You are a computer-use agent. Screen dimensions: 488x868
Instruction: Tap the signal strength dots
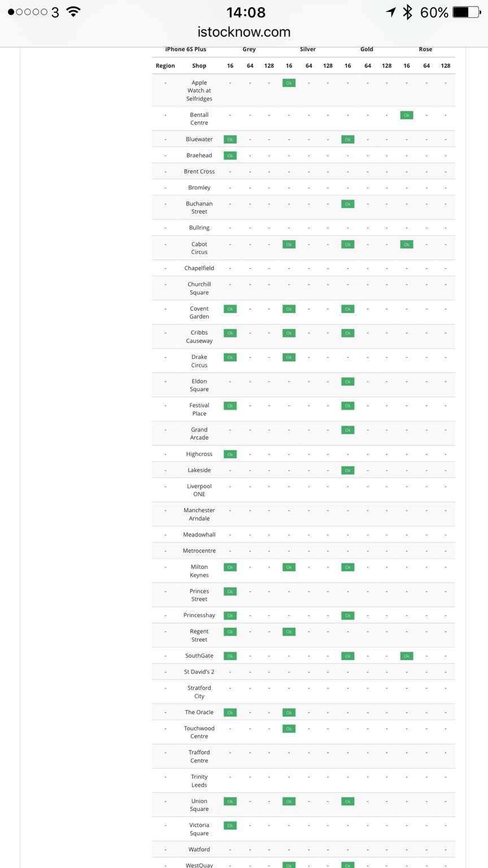click(28, 12)
